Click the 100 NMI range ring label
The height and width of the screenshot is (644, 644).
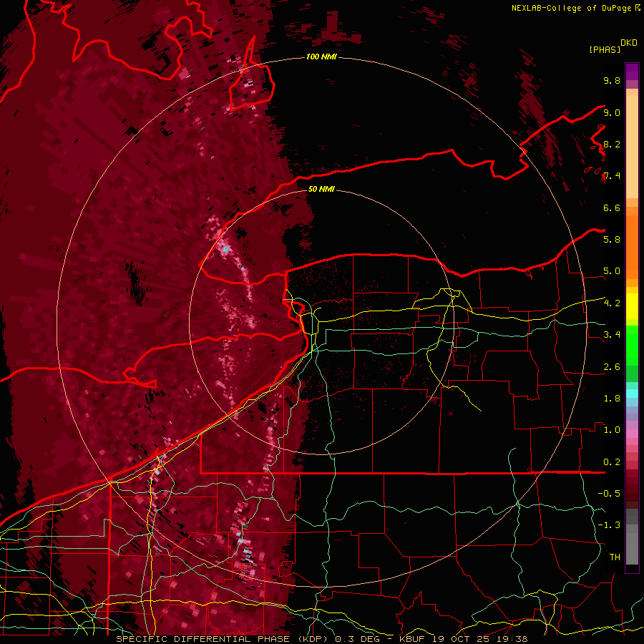click(x=321, y=57)
